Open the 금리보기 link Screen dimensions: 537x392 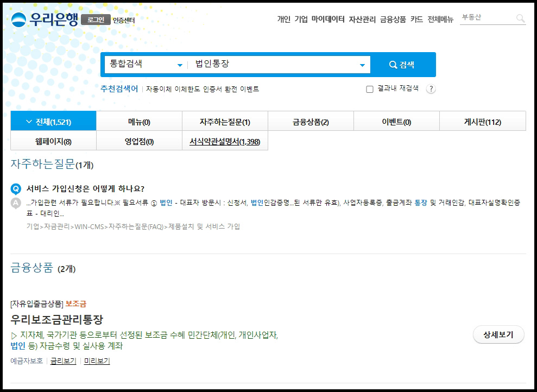pyautogui.click(x=63, y=361)
